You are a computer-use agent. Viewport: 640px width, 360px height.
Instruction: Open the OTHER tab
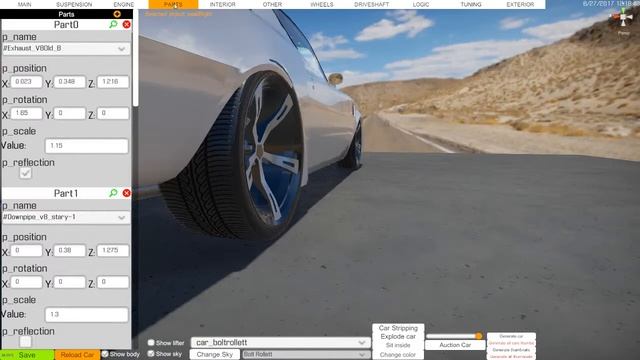point(272,4)
